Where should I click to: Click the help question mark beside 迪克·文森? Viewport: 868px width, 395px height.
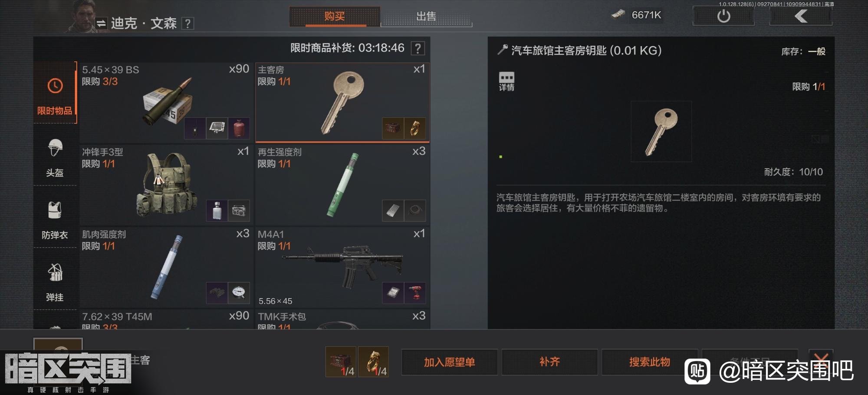(187, 23)
